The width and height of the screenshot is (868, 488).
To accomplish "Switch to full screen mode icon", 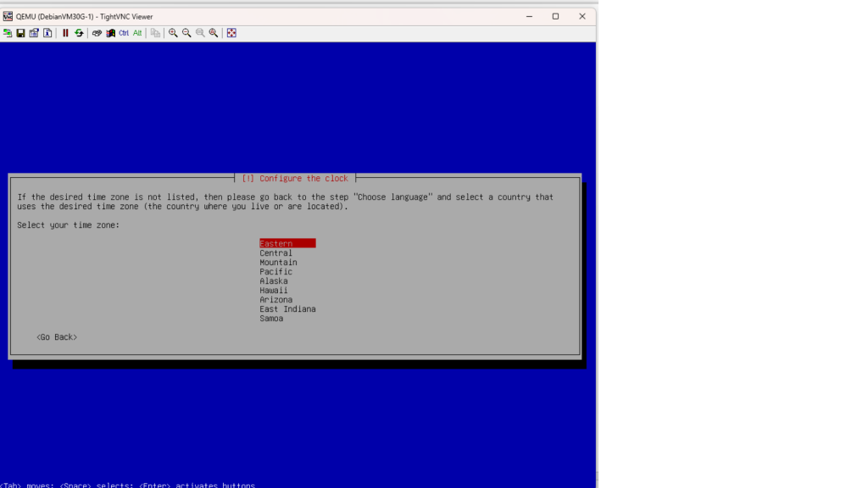I will click(x=231, y=33).
